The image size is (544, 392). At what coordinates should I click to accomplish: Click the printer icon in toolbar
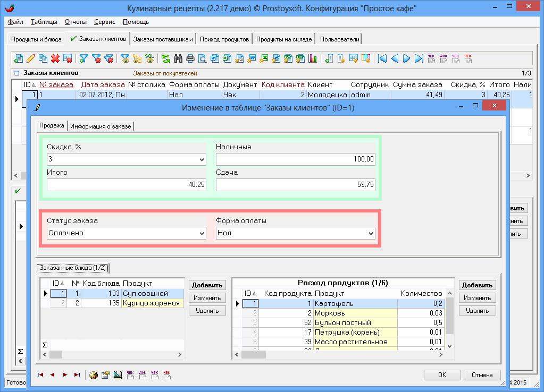190,58
